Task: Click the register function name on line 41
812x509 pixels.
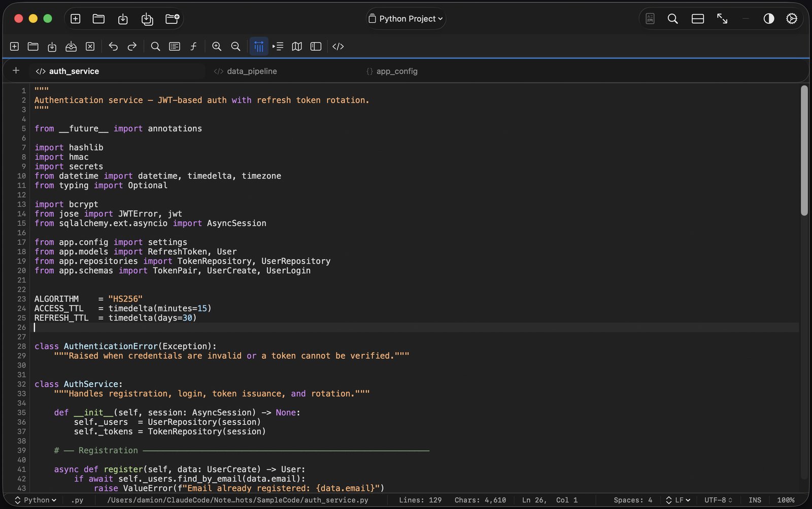Action: click(123, 469)
